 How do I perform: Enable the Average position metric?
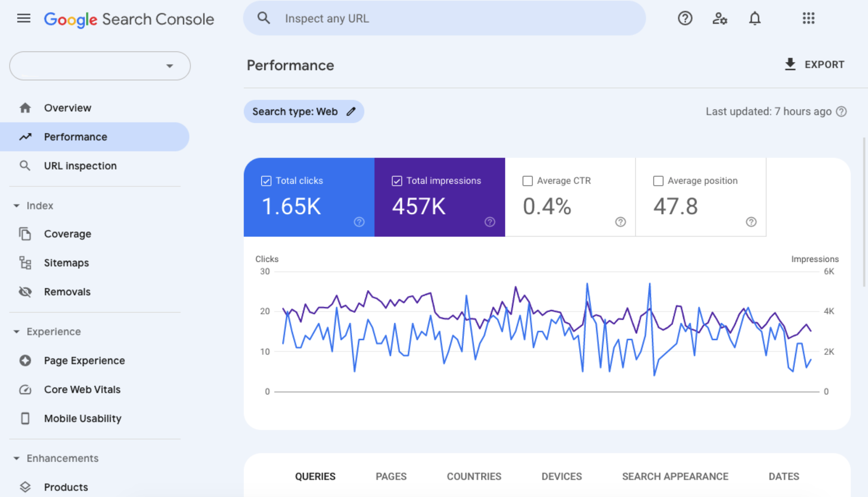click(x=658, y=181)
